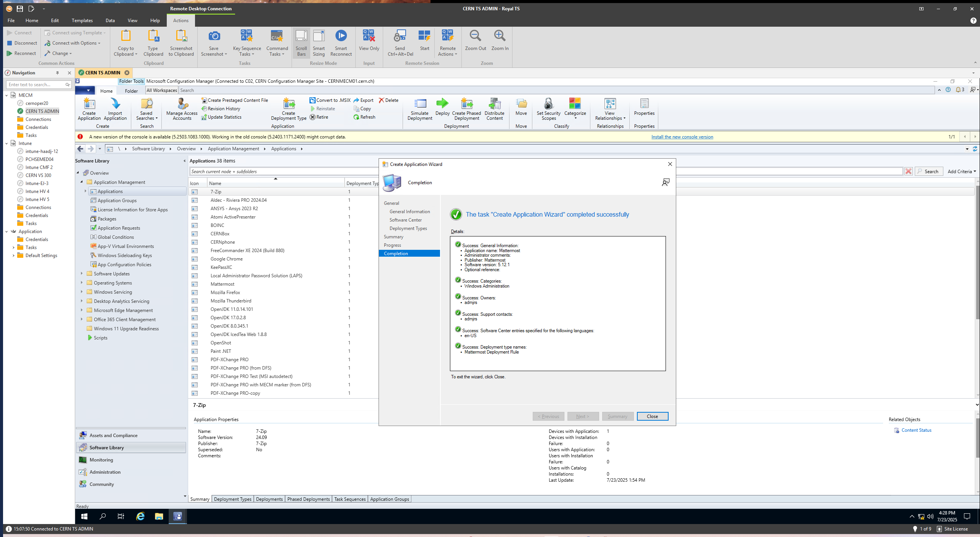The width and height of the screenshot is (980, 537).
Task: Expand the Operating Systems folder
Action: pyautogui.click(x=82, y=283)
